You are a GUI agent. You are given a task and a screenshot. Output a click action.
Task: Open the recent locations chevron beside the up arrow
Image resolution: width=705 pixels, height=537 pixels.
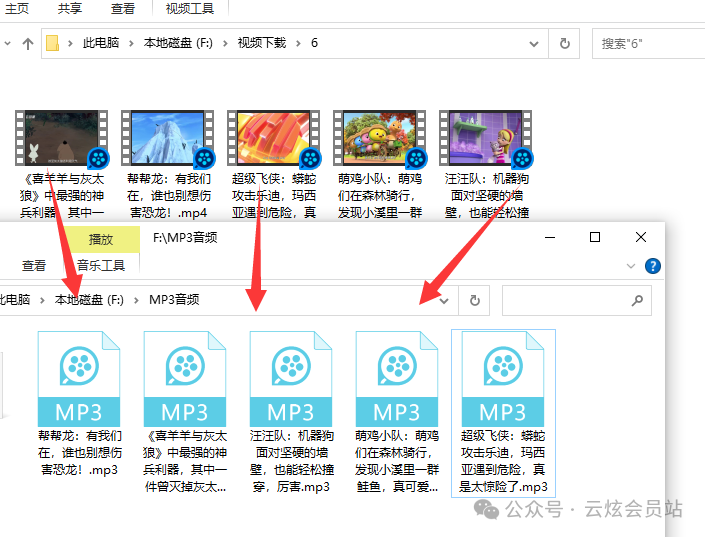coord(8,44)
